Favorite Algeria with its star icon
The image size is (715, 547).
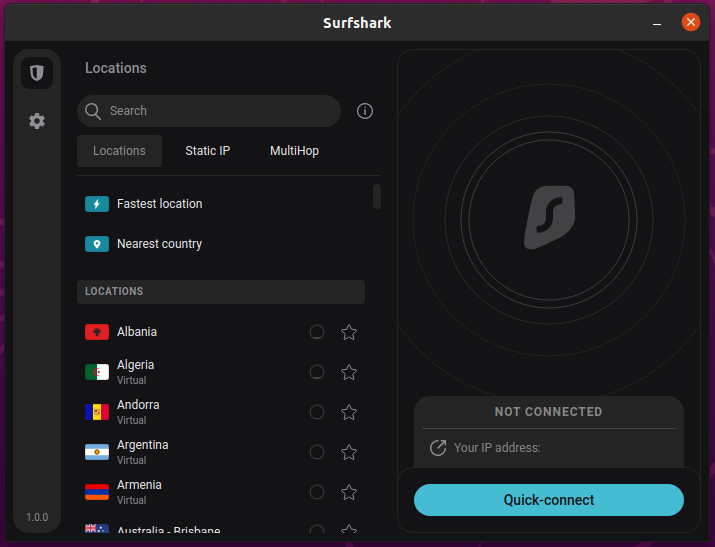coord(349,372)
